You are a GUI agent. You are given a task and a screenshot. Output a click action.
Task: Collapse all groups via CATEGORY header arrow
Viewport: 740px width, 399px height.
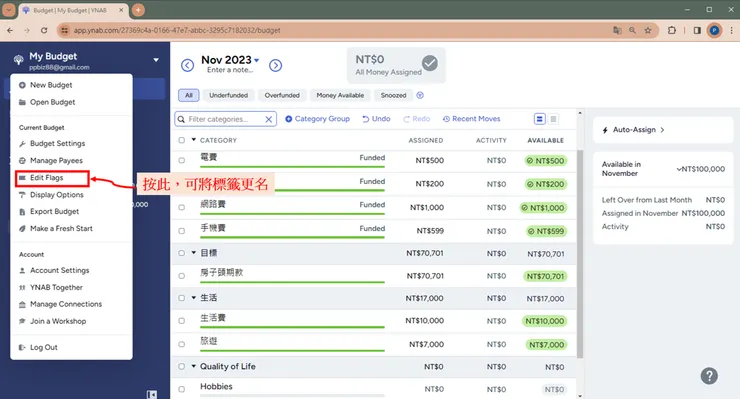click(x=193, y=140)
